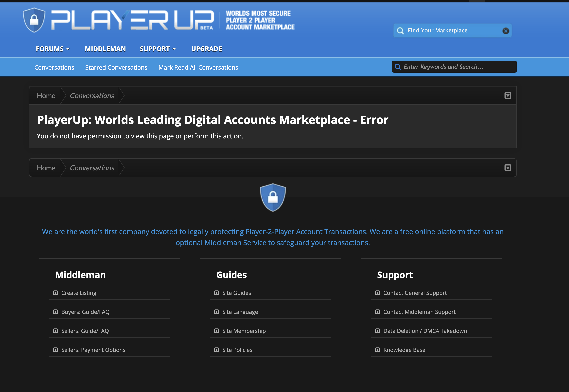Click the PlayerUp shield logo in header
The width and height of the screenshot is (569, 392).
tap(34, 20)
